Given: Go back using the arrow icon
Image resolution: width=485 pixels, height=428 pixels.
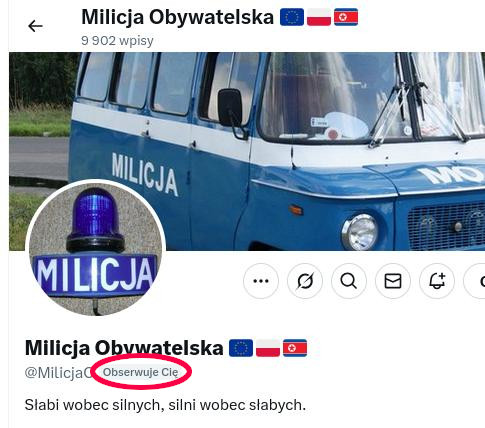Looking at the screenshot, I should pyautogui.click(x=35, y=26).
